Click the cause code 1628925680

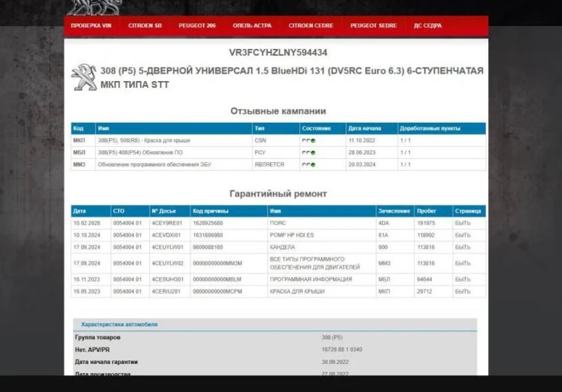pos(208,223)
